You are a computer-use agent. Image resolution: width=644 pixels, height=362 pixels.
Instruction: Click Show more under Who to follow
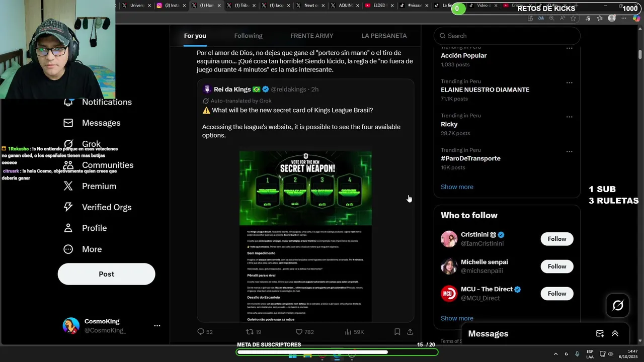click(457, 318)
